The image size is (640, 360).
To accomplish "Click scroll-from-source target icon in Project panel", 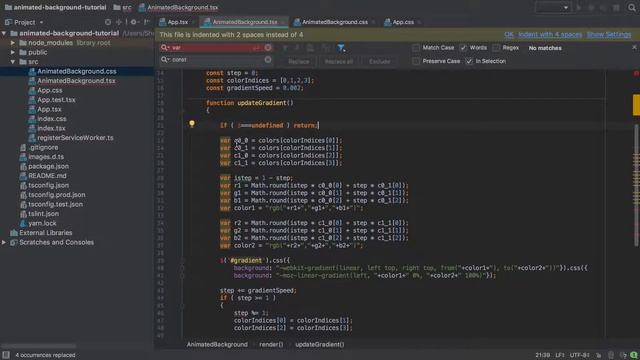I will [108, 22].
